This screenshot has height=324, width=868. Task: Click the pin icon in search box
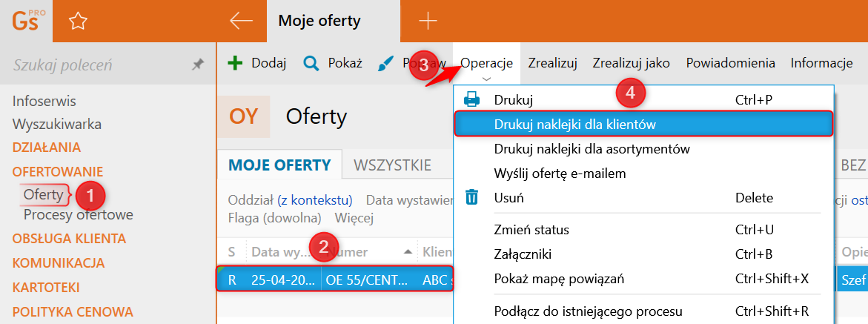[197, 65]
